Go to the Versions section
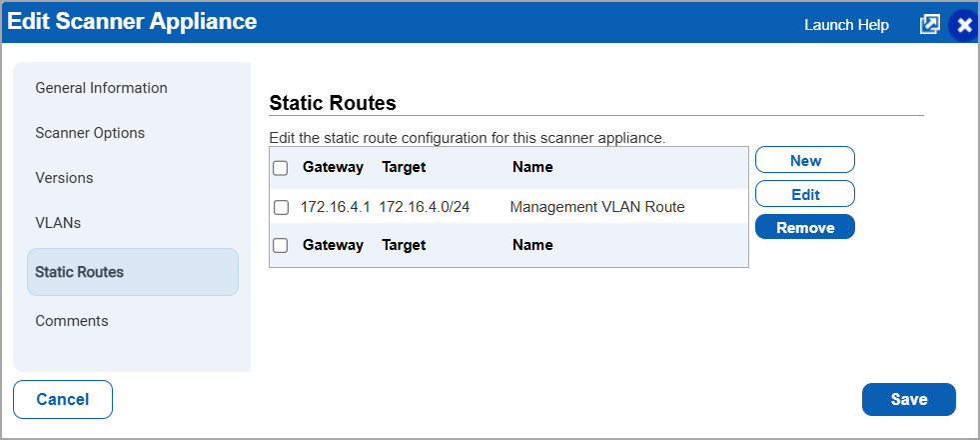 click(x=64, y=178)
